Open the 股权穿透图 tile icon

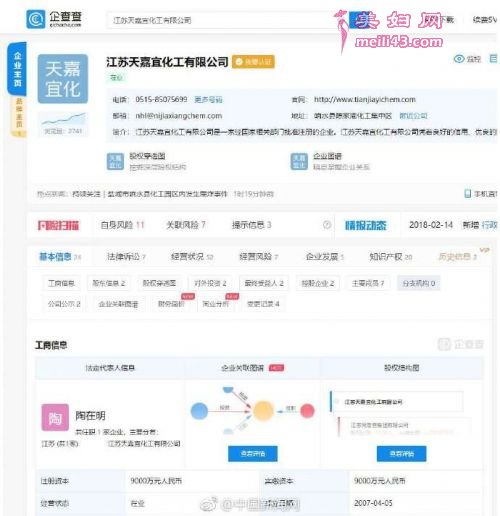(x=115, y=161)
